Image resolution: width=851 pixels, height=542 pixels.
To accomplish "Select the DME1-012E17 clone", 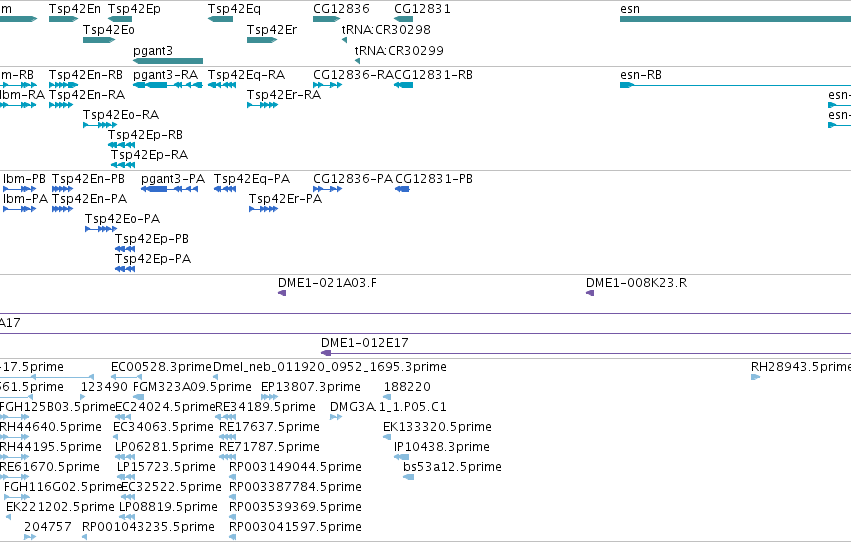I will pos(586,354).
